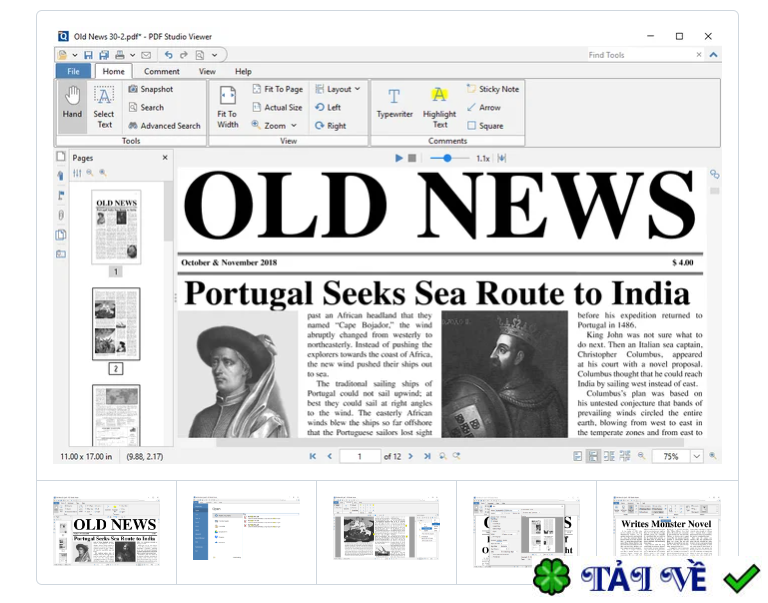Rotate the page Left
This screenshot has width=768, height=603.
(x=328, y=107)
